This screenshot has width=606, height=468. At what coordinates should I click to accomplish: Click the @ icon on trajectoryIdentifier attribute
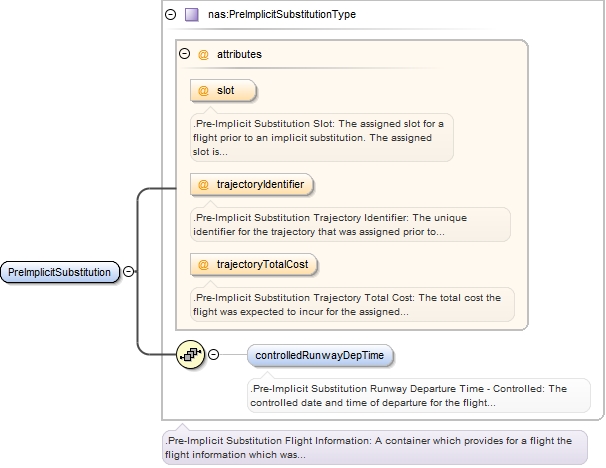coord(203,184)
